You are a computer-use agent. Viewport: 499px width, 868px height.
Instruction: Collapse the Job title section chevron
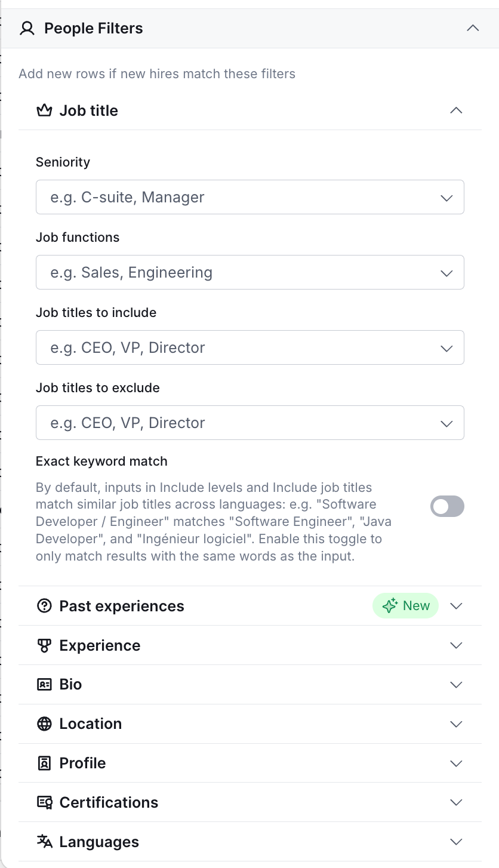[456, 110]
